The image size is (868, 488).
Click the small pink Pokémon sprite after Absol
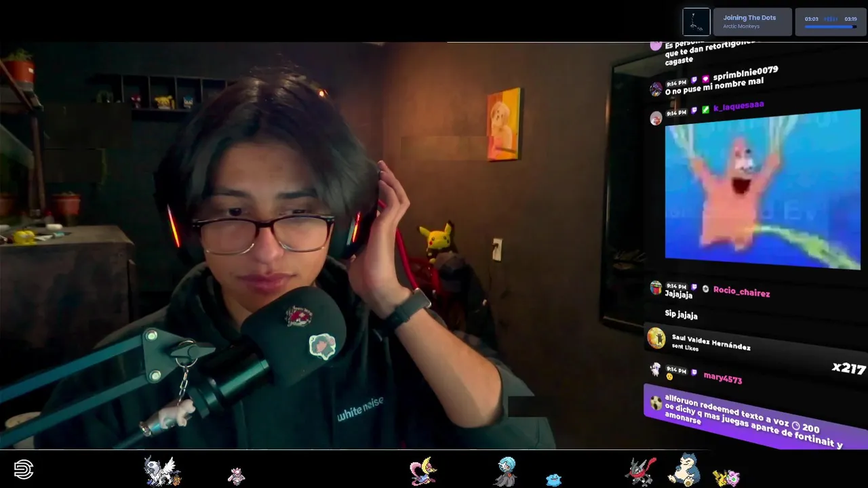tap(236, 476)
